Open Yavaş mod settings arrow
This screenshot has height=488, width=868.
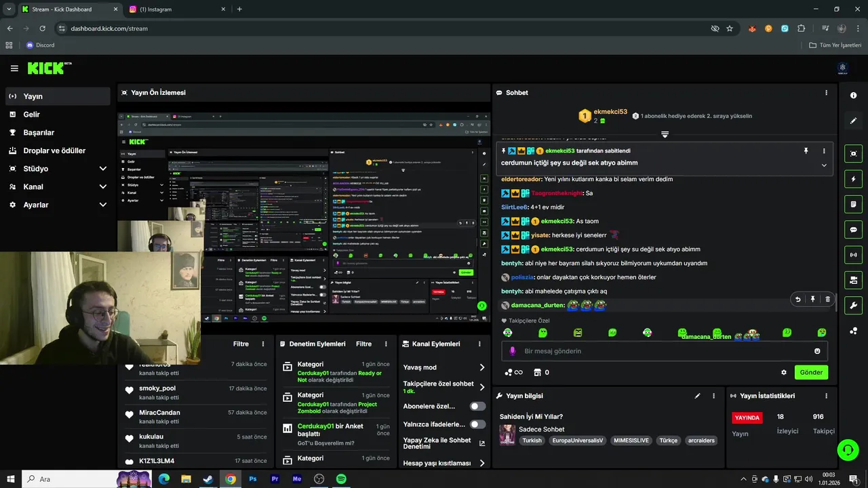pyautogui.click(x=482, y=367)
